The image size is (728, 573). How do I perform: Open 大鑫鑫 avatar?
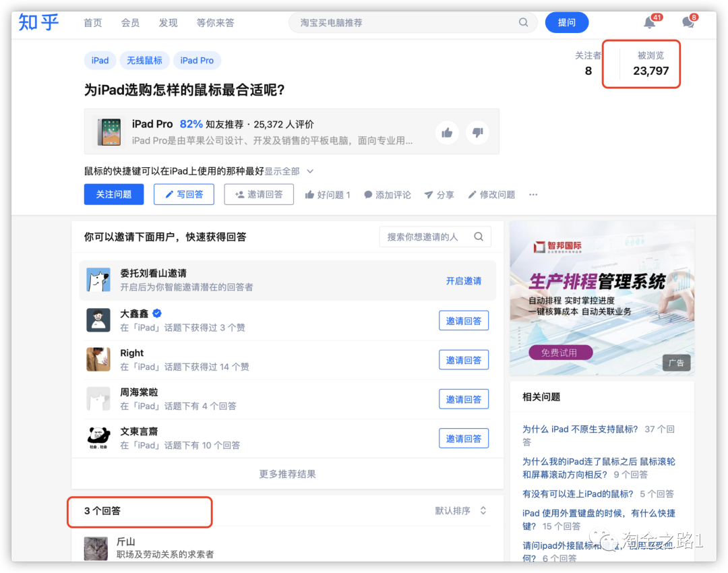coord(98,320)
